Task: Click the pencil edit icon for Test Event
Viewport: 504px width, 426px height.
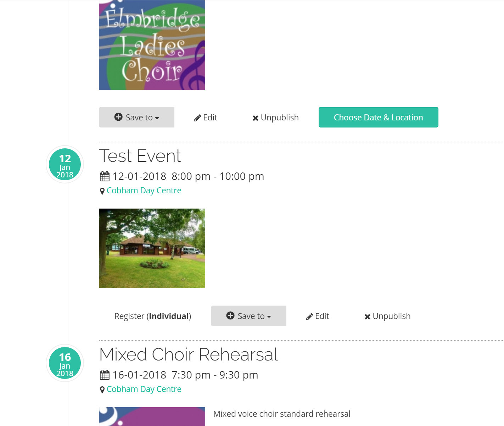Action: tap(309, 317)
